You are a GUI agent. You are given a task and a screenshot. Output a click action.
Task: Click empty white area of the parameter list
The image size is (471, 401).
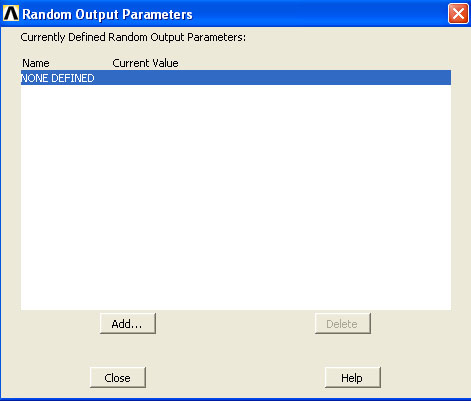click(236, 197)
